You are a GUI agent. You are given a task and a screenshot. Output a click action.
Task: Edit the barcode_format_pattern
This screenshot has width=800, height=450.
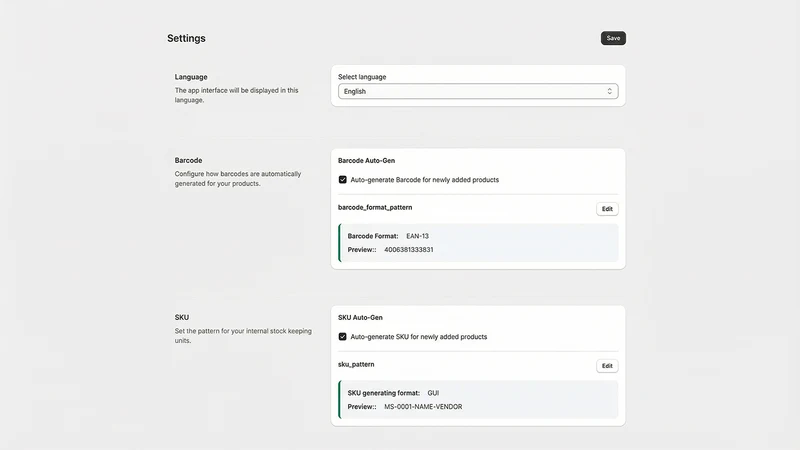pyautogui.click(x=607, y=209)
